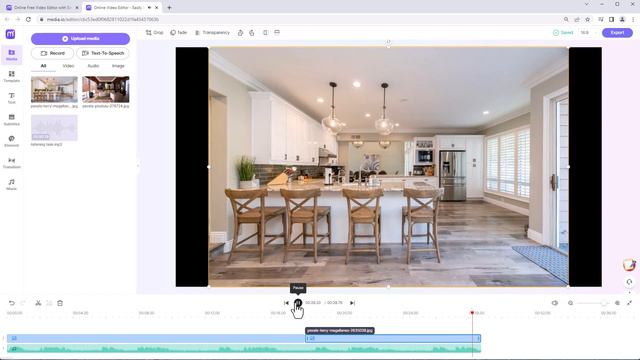Select the white kitchen image thumbnail
This screenshot has width=640, height=360.
54,89
